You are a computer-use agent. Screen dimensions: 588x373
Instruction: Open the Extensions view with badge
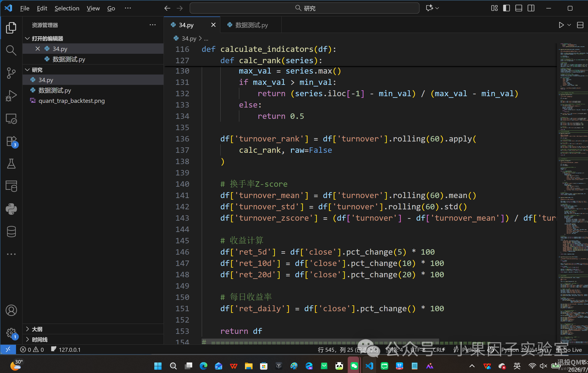click(x=12, y=141)
